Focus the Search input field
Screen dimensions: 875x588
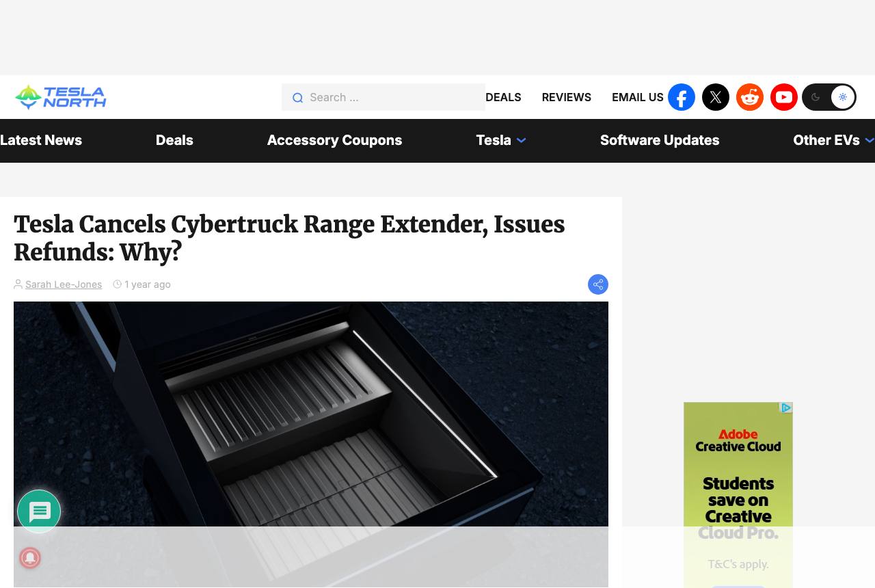(x=383, y=97)
